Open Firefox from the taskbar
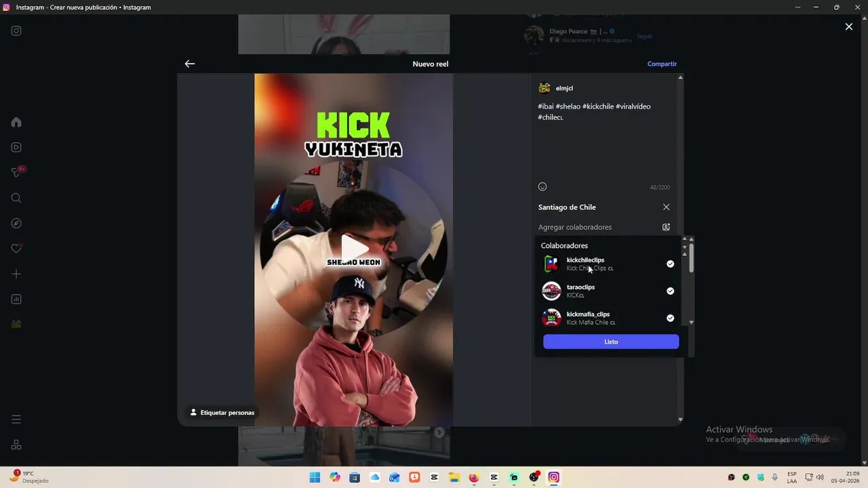The image size is (868, 488). click(474, 477)
